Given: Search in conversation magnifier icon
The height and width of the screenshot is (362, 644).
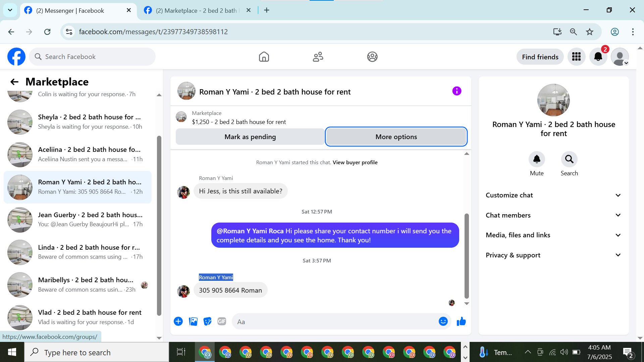Looking at the screenshot, I should coord(569,159).
